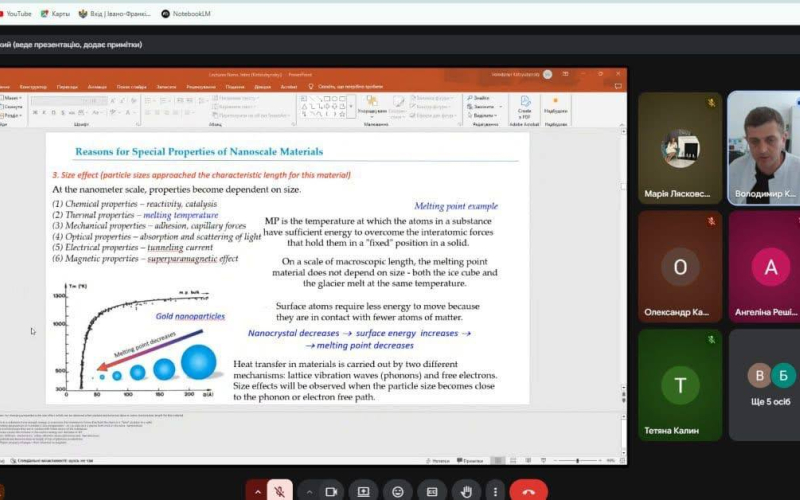Switch to Slide Sorter view icon

pyautogui.click(x=513, y=461)
